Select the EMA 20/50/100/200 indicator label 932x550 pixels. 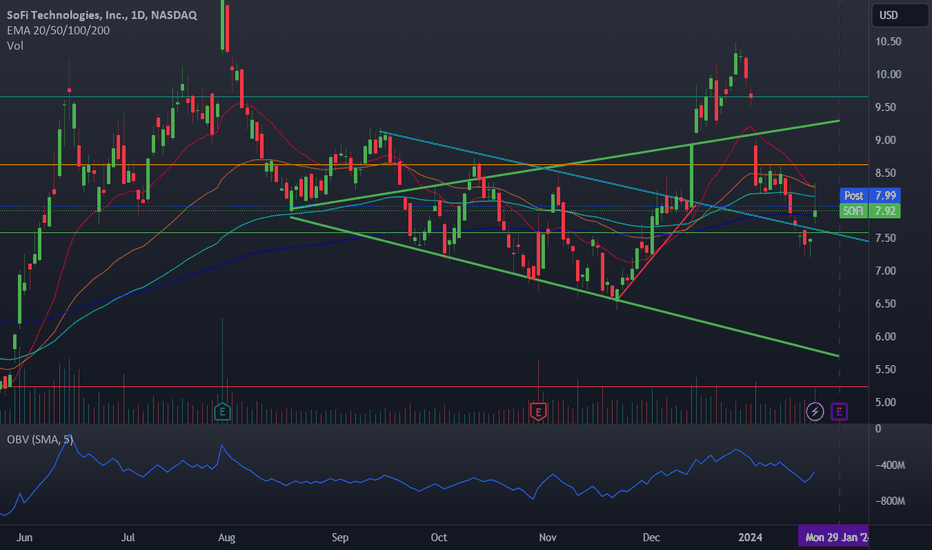pos(58,30)
